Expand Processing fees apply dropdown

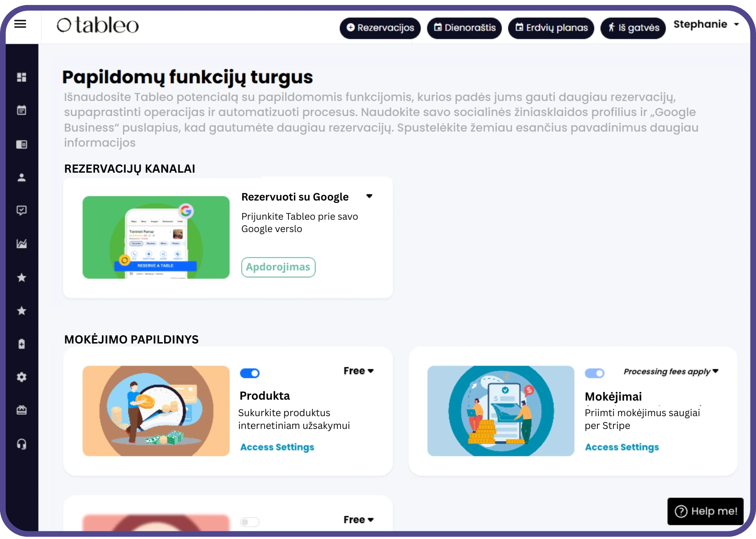coord(671,371)
